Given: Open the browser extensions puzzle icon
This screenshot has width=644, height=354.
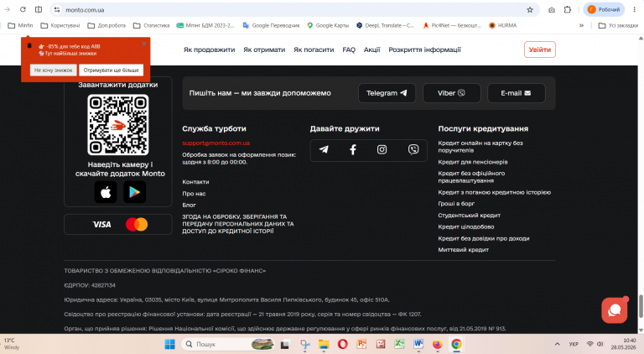Looking at the screenshot, I should (x=567, y=9).
